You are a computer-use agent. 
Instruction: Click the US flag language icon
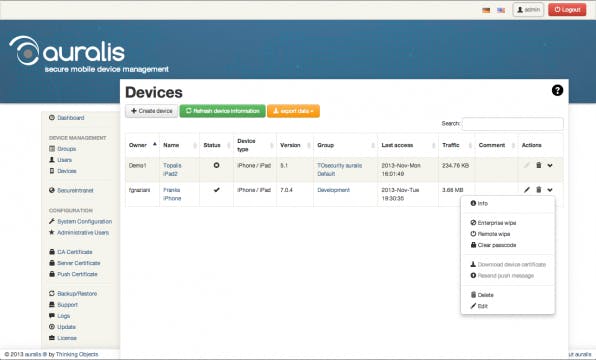[501, 10]
